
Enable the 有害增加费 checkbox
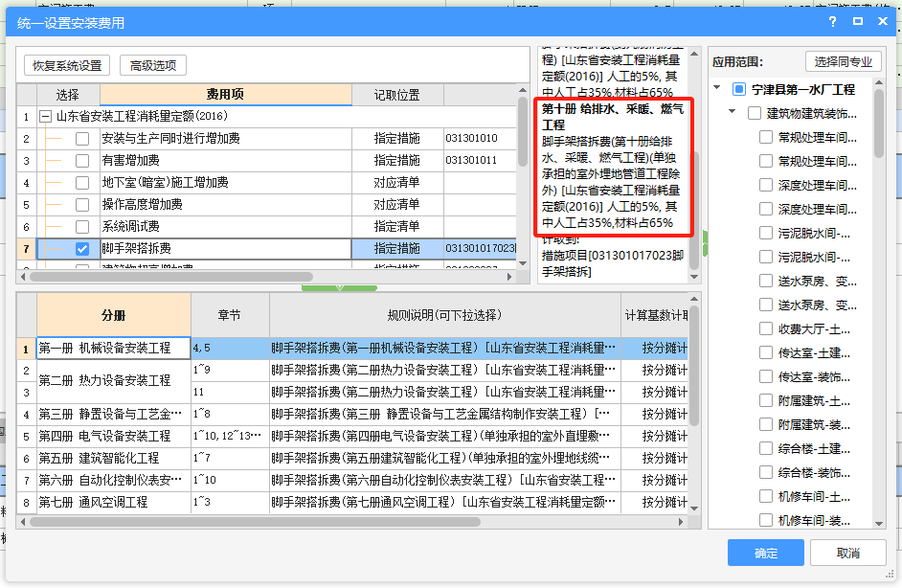pos(82,161)
